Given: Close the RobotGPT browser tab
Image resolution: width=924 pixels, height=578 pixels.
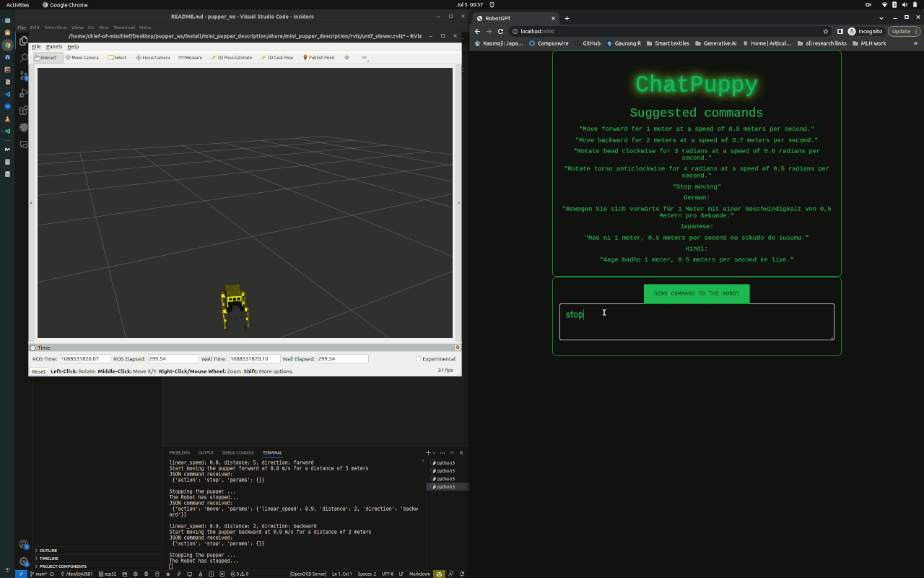Looking at the screenshot, I should point(553,18).
